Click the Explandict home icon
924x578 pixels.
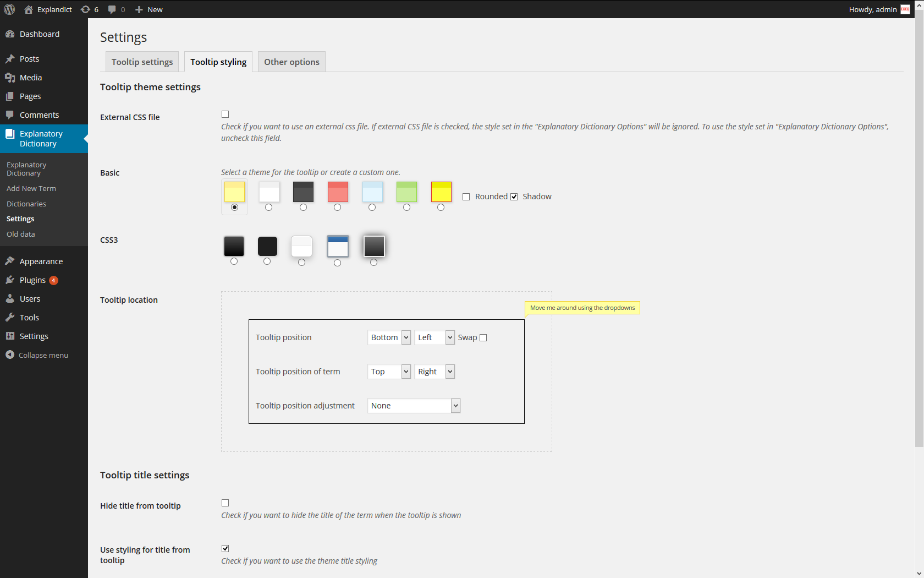29,9
